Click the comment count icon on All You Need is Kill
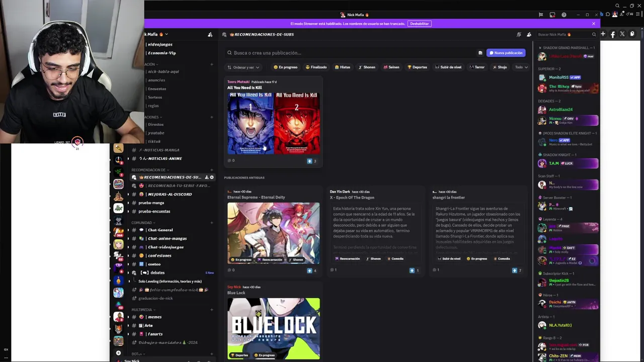 [229, 160]
